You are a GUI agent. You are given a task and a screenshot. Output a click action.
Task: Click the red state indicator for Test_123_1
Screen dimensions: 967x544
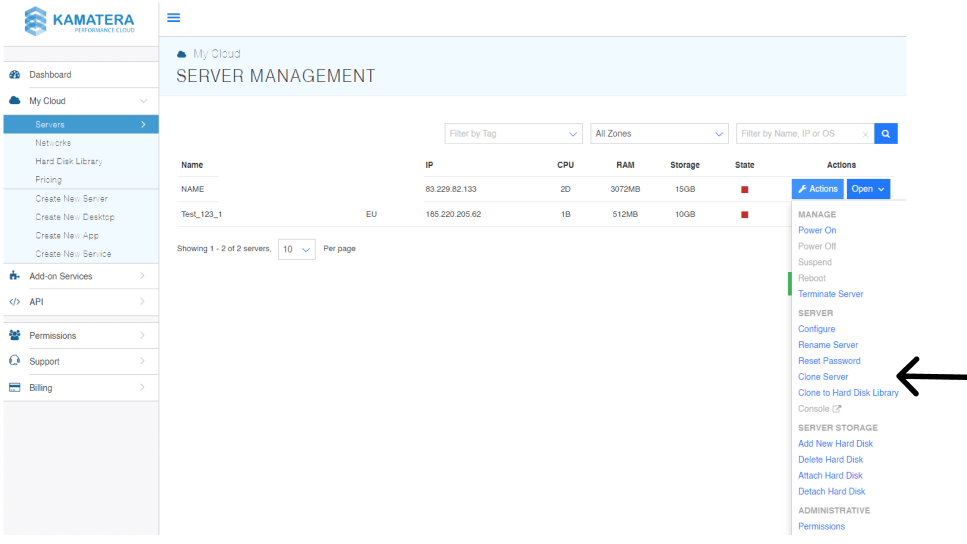[x=744, y=214]
